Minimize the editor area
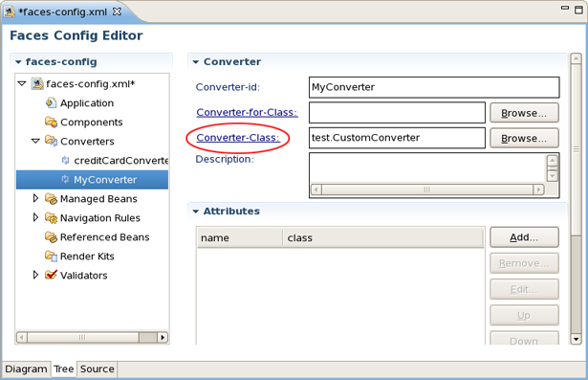The image size is (588, 380). (565, 8)
